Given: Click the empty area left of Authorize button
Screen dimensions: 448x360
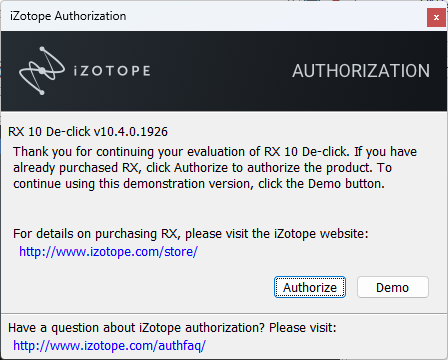Looking at the screenshot, I should pyautogui.click(x=140, y=287).
